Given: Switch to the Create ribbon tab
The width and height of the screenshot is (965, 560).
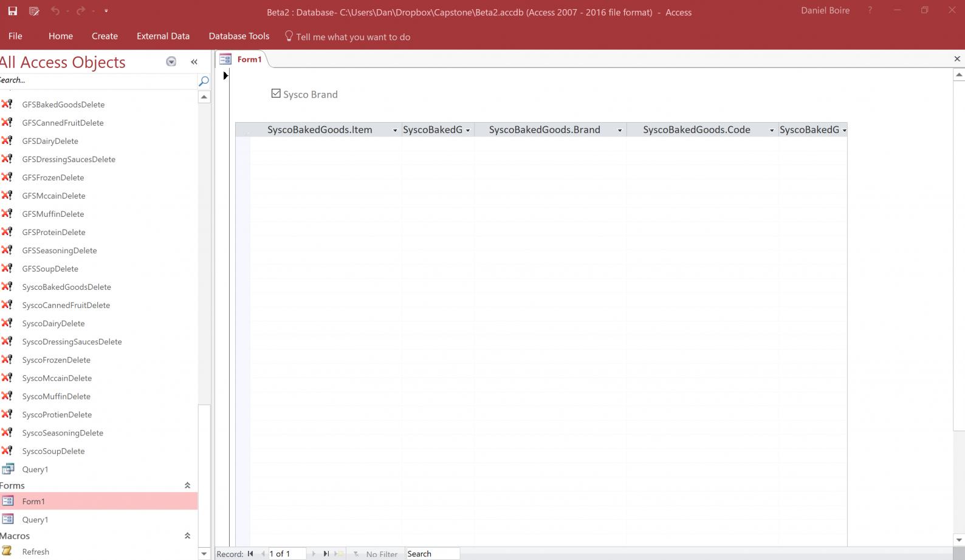Looking at the screenshot, I should 105,36.
